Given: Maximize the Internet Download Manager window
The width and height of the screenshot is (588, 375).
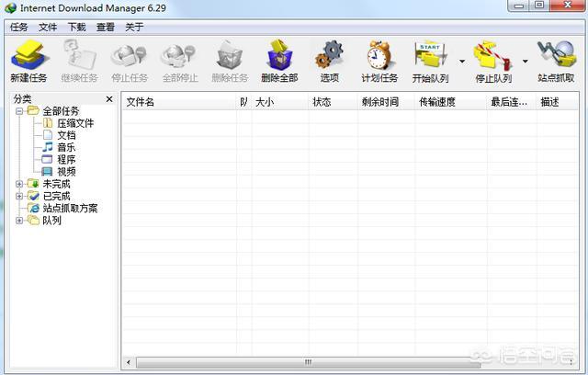Looking at the screenshot, I should pyautogui.click(x=539, y=6).
